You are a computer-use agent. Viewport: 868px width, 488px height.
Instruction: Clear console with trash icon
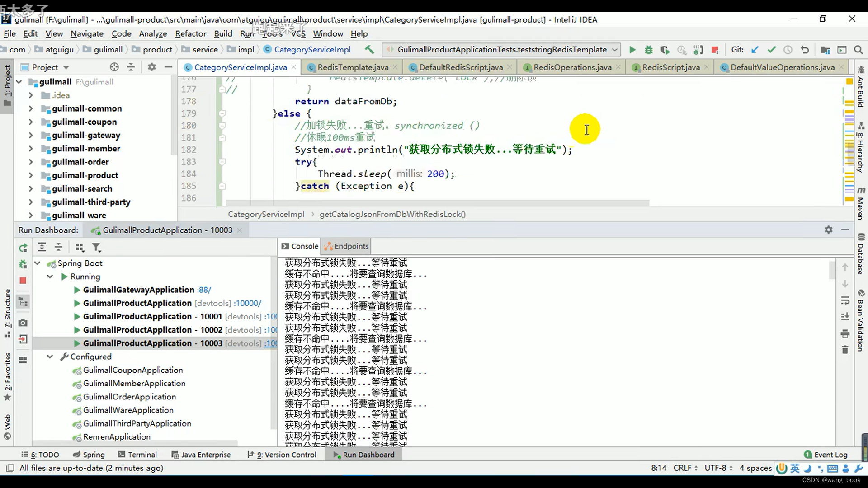[845, 350]
